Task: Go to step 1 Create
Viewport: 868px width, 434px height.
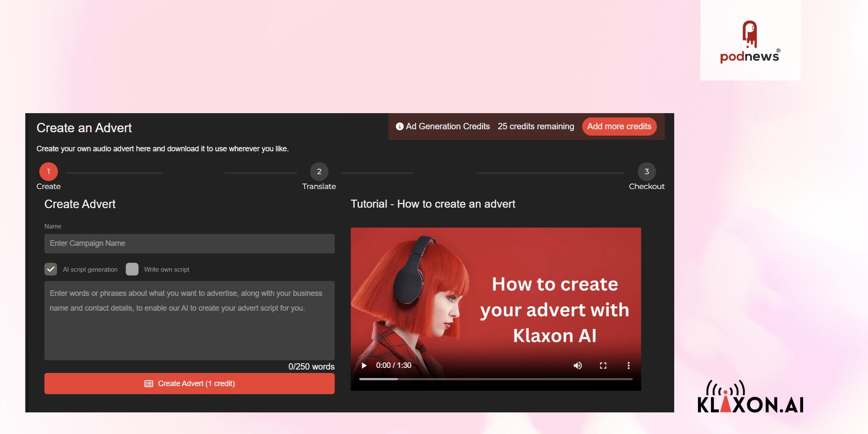Action: (48, 172)
